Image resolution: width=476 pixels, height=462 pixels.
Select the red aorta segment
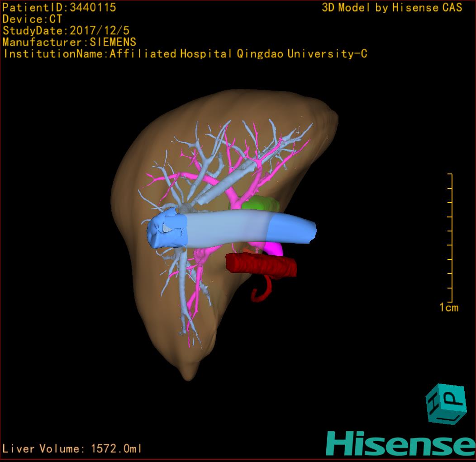[x=261, y=265]
